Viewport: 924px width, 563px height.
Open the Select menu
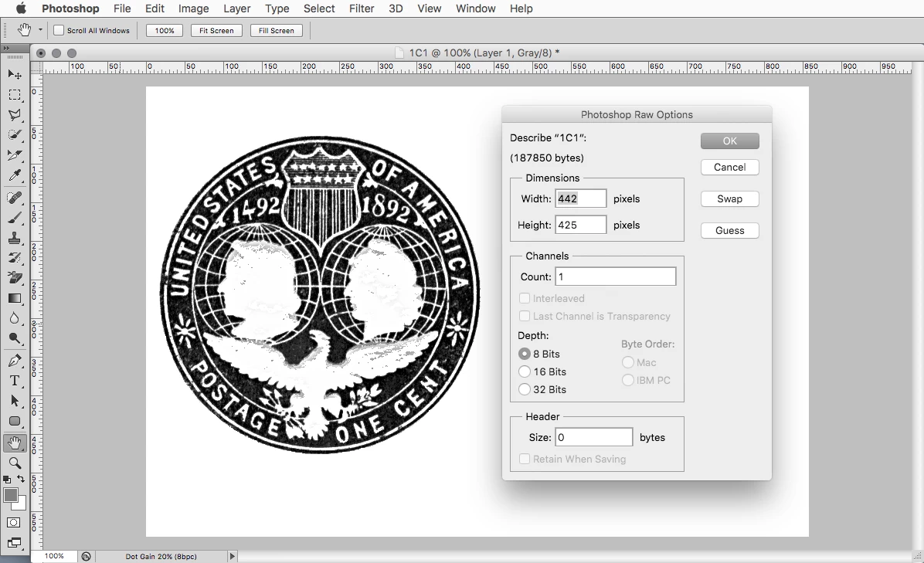pyautogui.click(x=319, y=8)
